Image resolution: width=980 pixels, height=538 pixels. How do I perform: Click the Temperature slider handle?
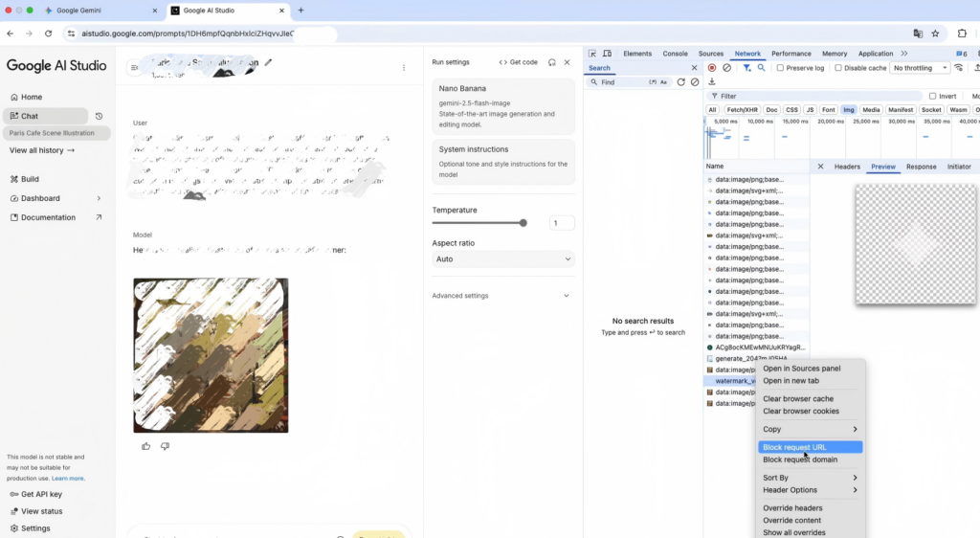(523, 223)
